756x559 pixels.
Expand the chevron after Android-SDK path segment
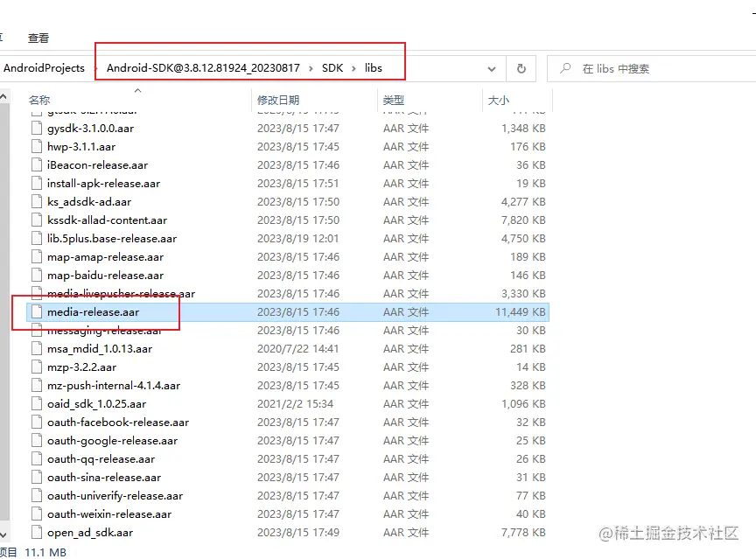(x=311, y=68)
